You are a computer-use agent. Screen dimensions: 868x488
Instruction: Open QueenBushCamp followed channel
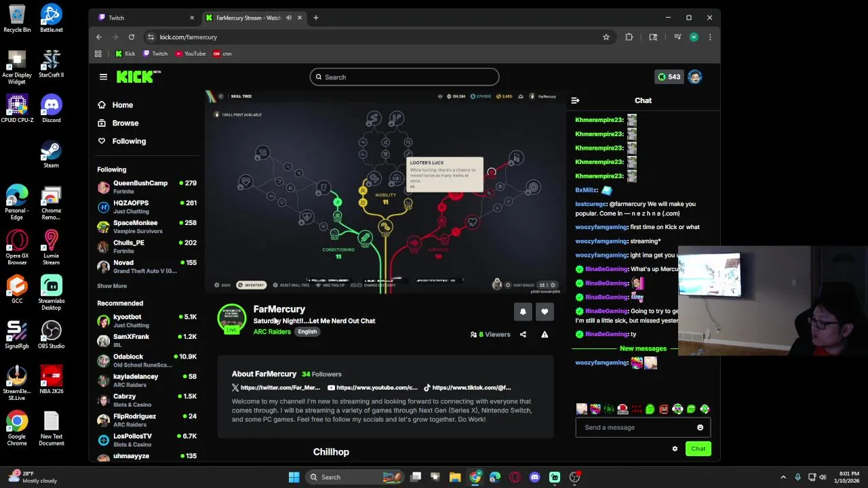coord(146,187)
